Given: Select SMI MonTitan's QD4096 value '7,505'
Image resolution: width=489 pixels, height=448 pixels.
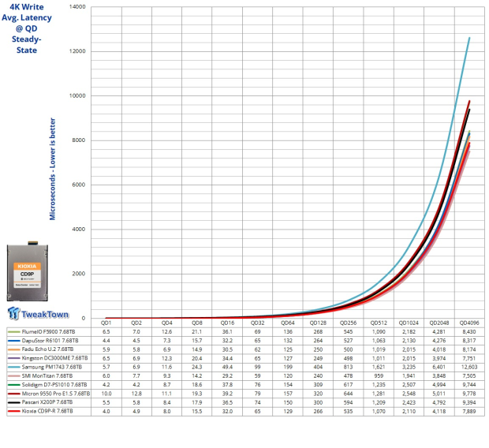Looking at the screenshot, I should point(469,376).
